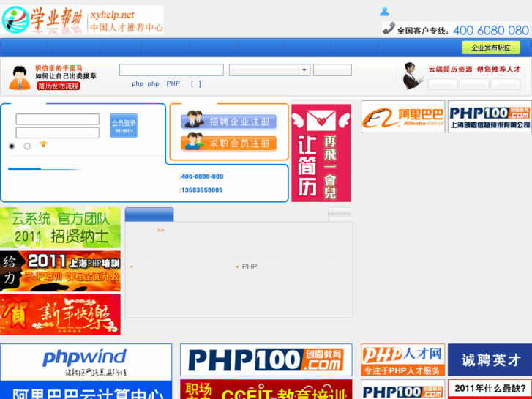Open the small gray tab at the listing panel's right

pos(340,215)
